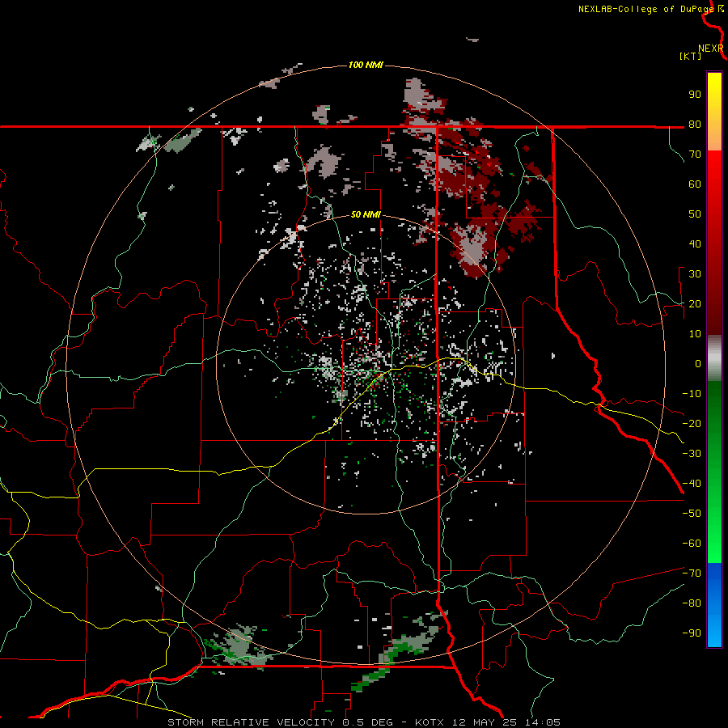Screen dimensions: 728x728
Task: Click the NEXLAB-College of DuPage title text
Action: pos(645,9)
